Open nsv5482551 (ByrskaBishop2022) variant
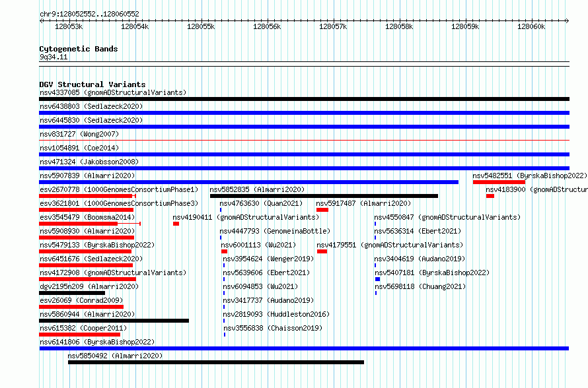 529,176
